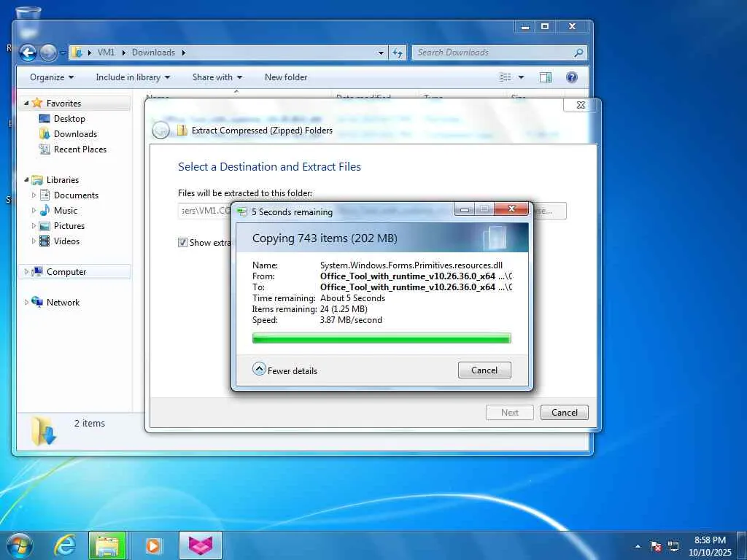Screen dimensions: 747x560
Task: Click the refresh icon beside address bar
Action: coord(398,52)
